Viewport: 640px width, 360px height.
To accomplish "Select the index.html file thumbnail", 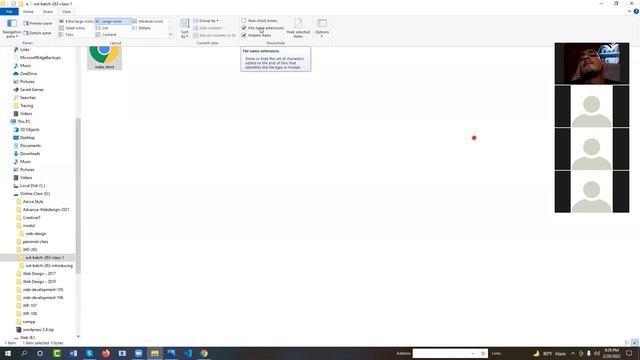I will pos(104,58).
